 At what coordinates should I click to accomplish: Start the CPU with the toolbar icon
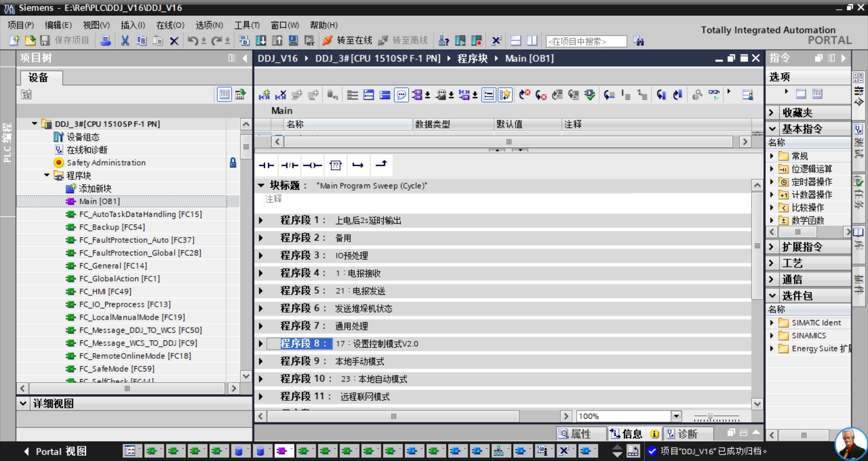coord(460,41)
